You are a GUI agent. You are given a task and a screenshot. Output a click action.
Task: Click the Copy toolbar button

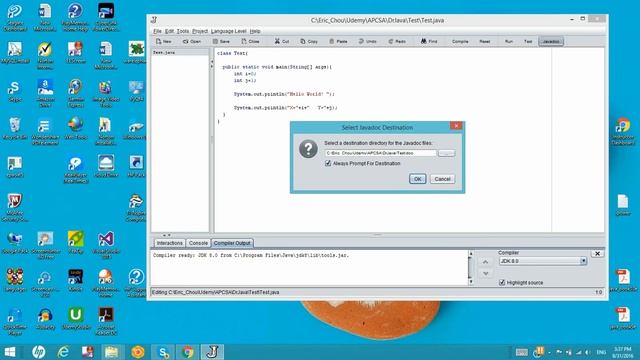click(x=309, y=41)
